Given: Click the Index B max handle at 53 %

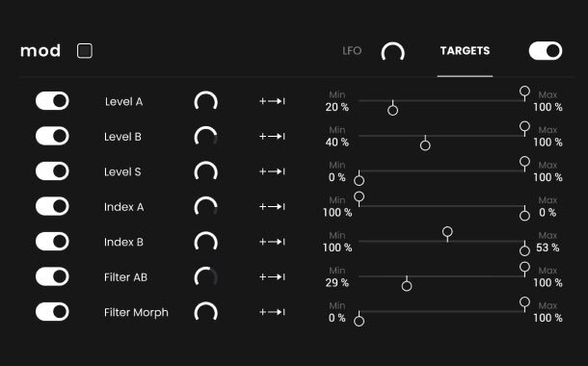Looking at the screenshot, I should (x=447, y=232).
